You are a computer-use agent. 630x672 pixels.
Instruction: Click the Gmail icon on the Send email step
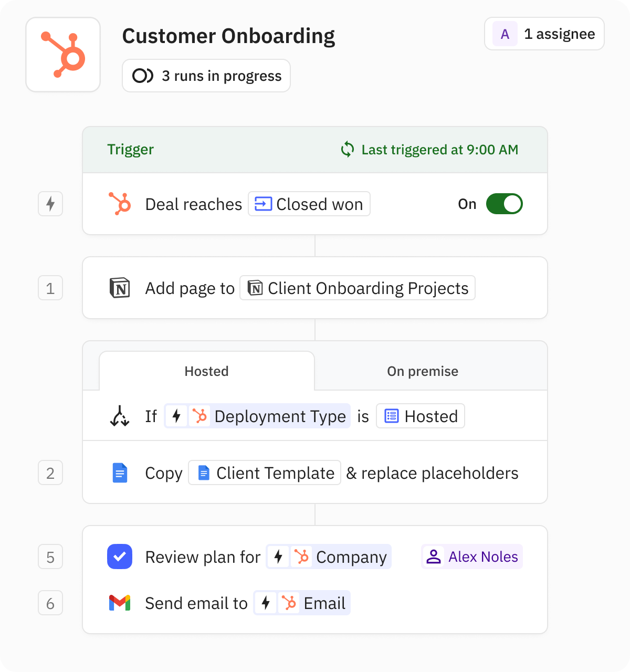(120, 603)
